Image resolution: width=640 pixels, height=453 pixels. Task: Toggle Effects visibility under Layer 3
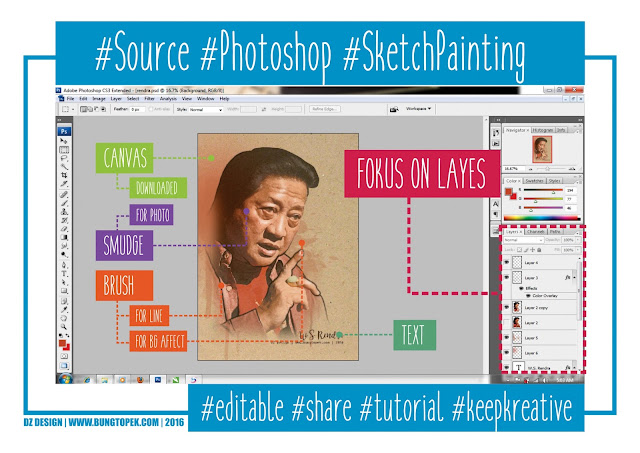click(x=521, y=288)
